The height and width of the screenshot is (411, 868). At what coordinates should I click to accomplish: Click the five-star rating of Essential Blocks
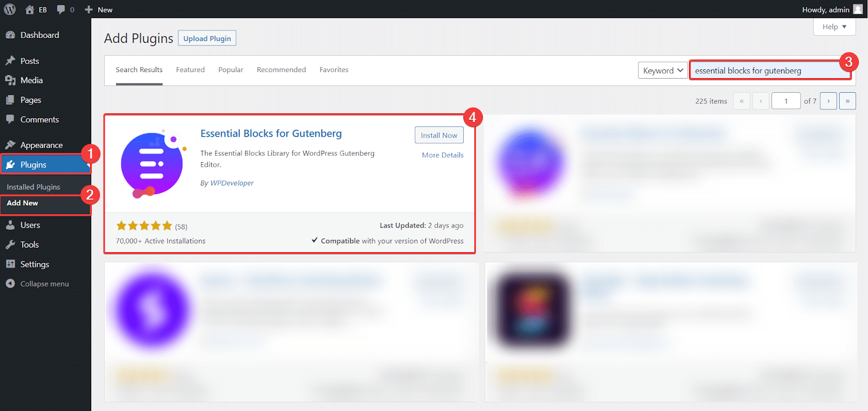[144, 226]
